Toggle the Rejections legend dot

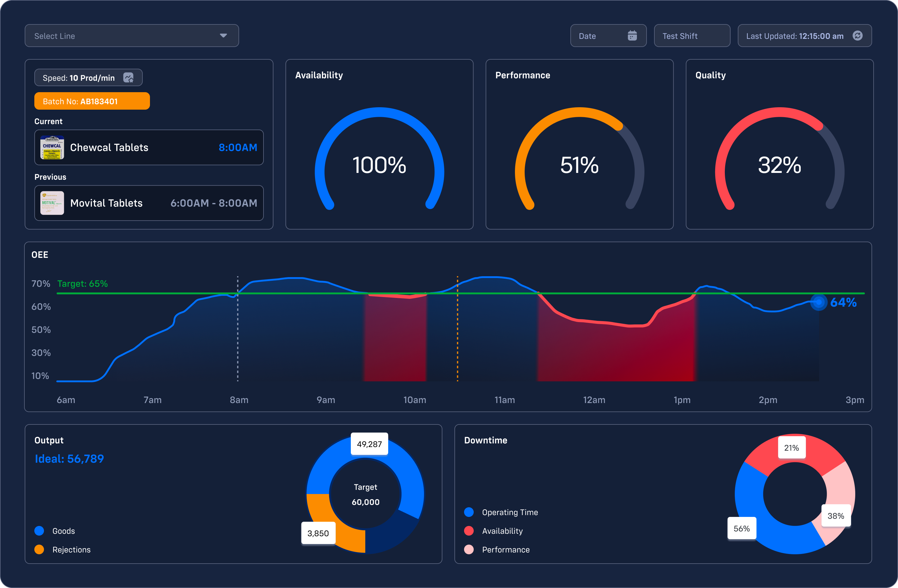click(x=39, y=549)
